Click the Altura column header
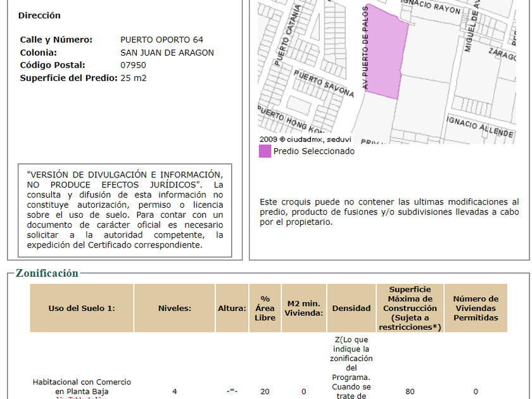Image resolution: width=532 pixels, height=399 pixels. [232, 308]
